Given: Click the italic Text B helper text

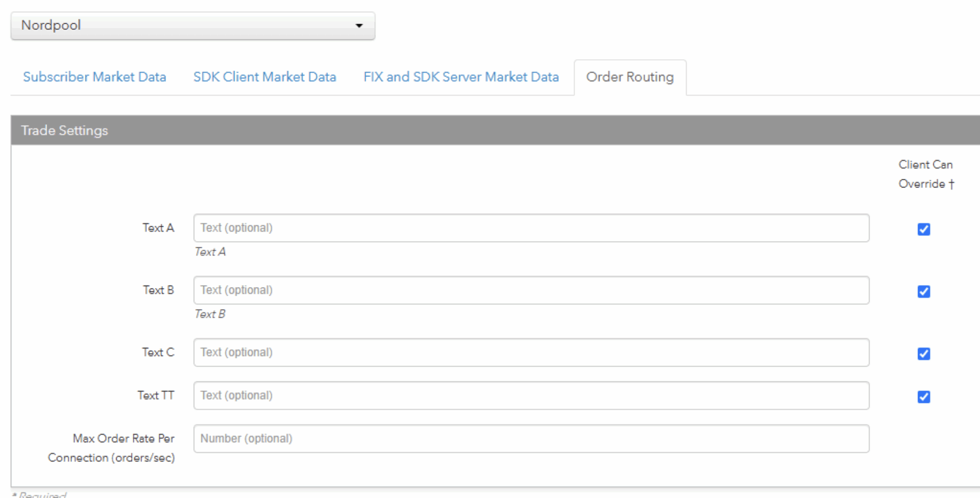Looking at the screenshot, I should pos(210,314).
